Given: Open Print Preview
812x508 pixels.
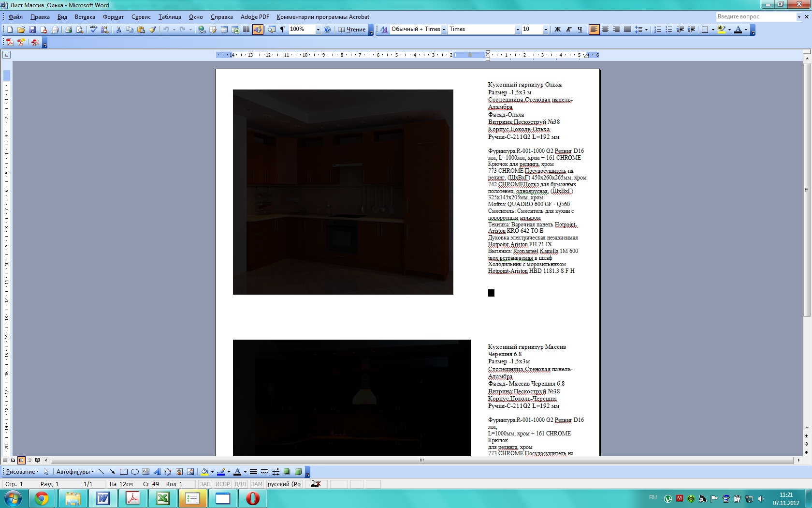Looking at the screenshot, I should [80, 30].
